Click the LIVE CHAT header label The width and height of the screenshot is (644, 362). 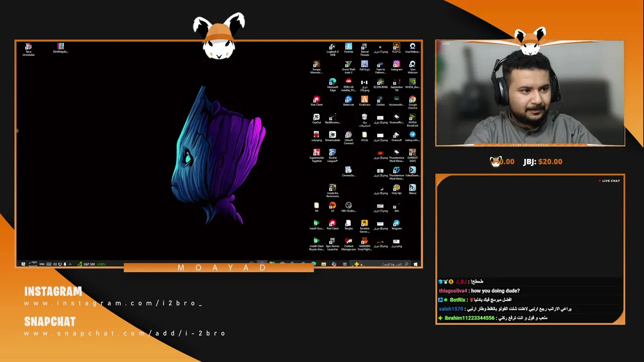tap(609, 180)
